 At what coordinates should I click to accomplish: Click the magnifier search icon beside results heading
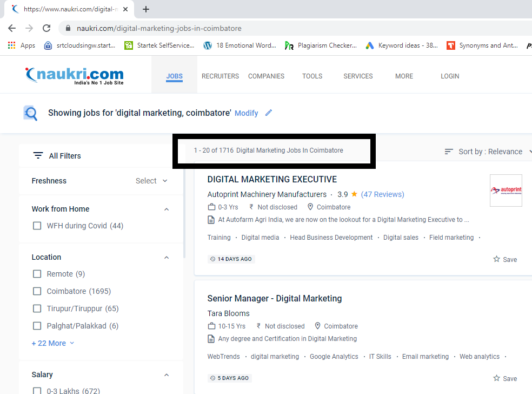pos(30,113)
